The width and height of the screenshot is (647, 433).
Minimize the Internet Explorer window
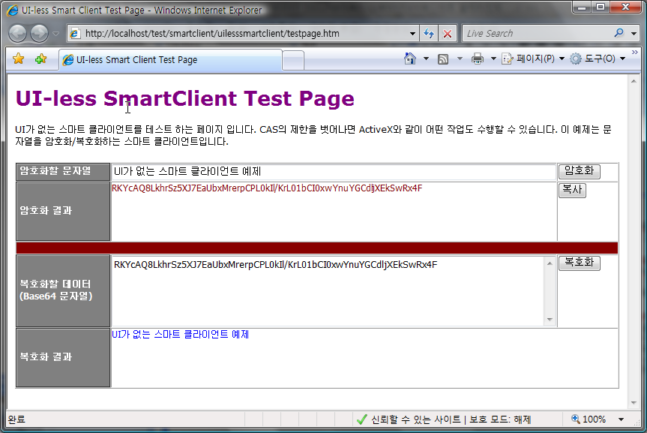click(x=582, y=7)
